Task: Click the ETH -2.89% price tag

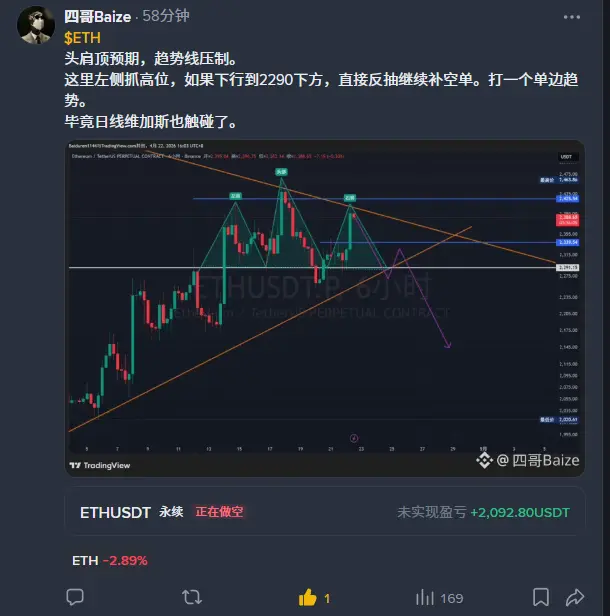Action: (110, 561)
